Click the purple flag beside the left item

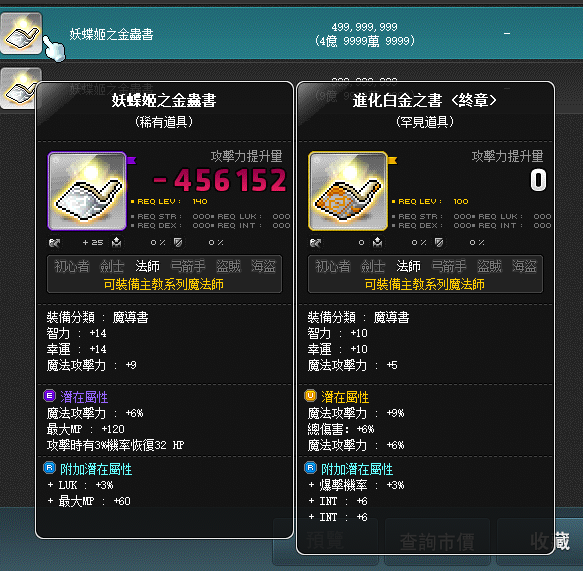[x=132, y=160]
